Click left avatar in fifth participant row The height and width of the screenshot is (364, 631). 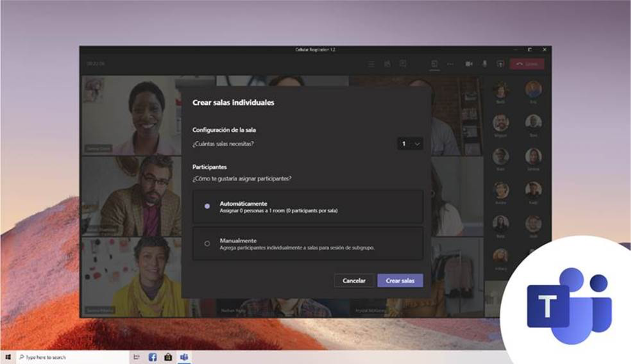coord(500,224)
